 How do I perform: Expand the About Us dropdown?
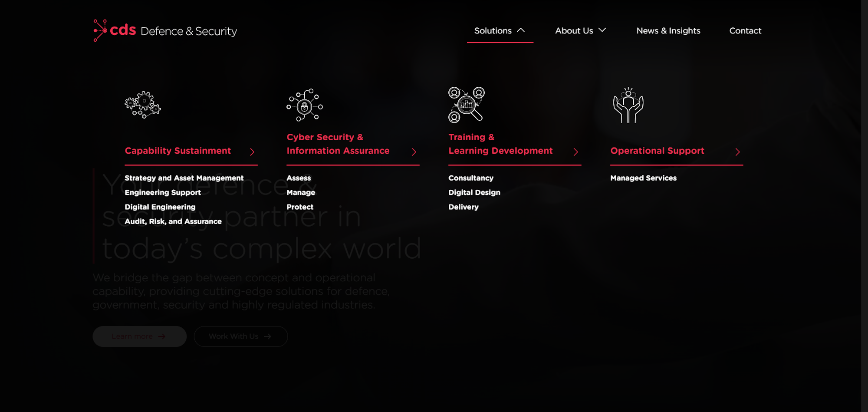pos(580,31)
